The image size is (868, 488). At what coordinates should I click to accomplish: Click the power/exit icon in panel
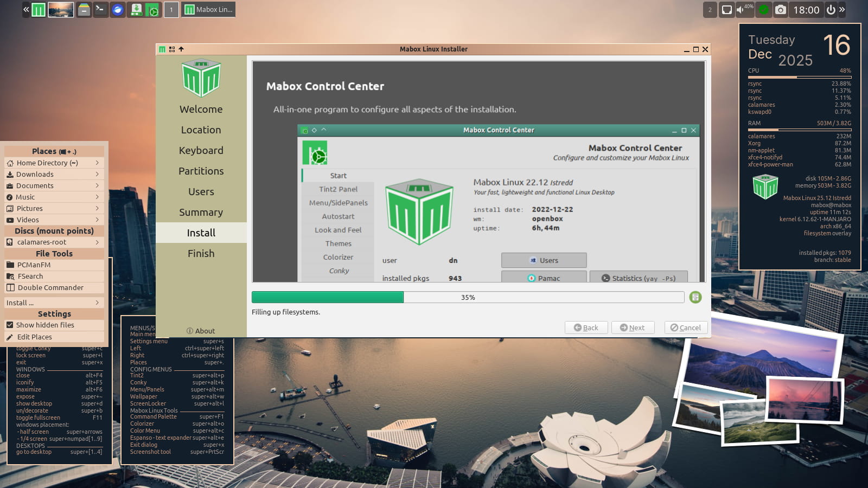coord(831,10)
